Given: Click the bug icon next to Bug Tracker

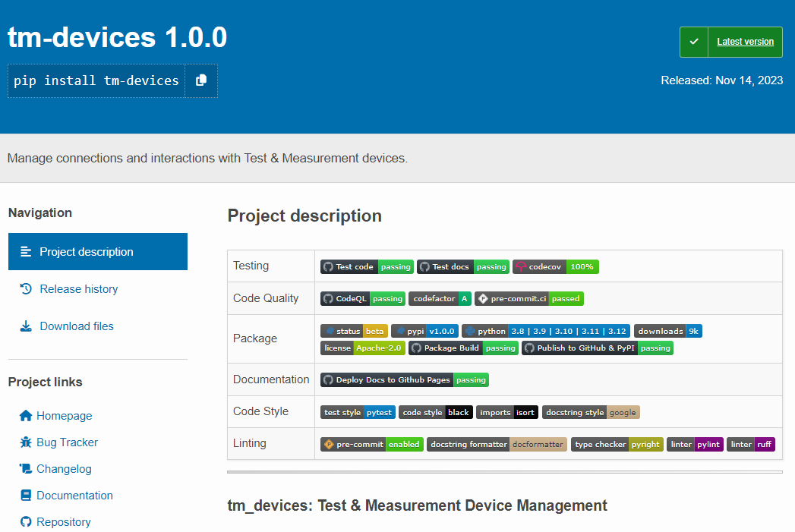Looking at the screenshot, I should click(26, 442).
